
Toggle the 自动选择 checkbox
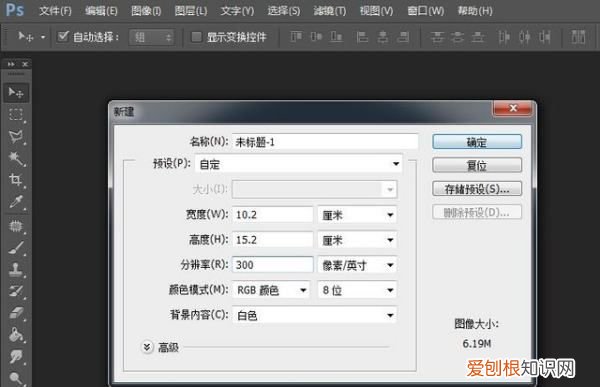click(x=63, y=36)
